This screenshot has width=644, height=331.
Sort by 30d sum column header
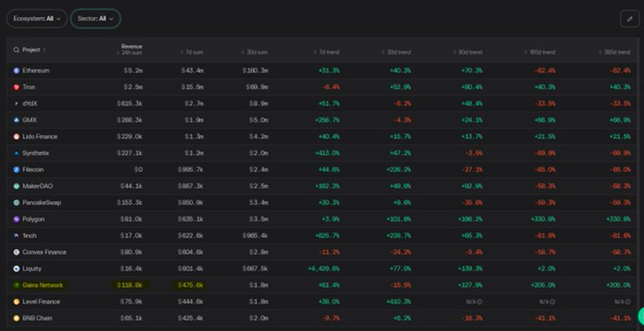pos(254,53)
